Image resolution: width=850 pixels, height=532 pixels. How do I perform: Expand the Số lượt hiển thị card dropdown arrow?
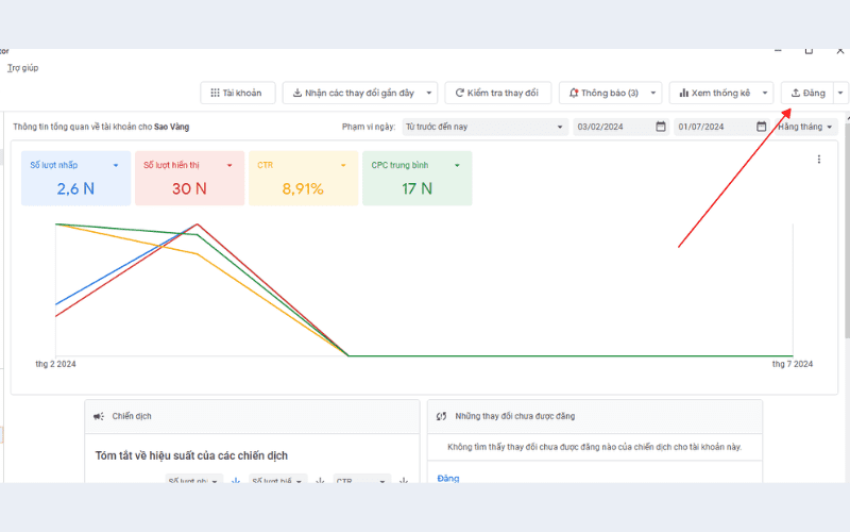click(229, 165)
